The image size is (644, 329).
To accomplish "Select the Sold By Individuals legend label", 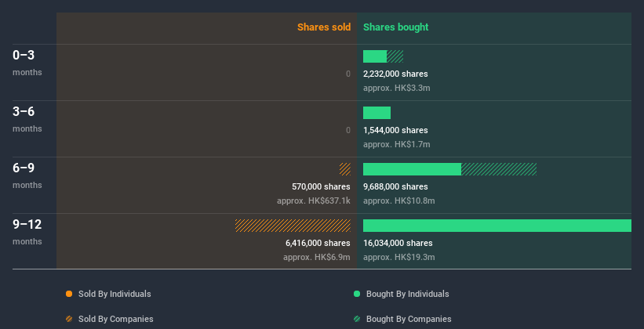I will (115, 294).
